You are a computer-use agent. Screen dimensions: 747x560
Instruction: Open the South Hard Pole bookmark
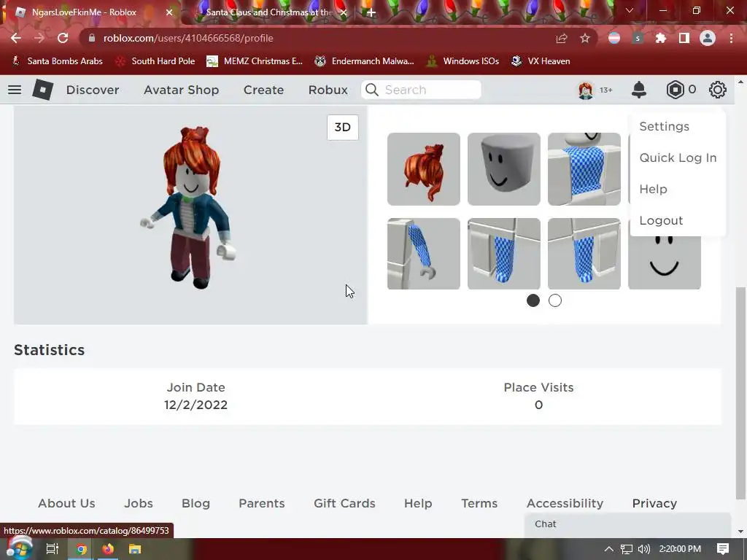pyautogui.click(x=156, y=61)
